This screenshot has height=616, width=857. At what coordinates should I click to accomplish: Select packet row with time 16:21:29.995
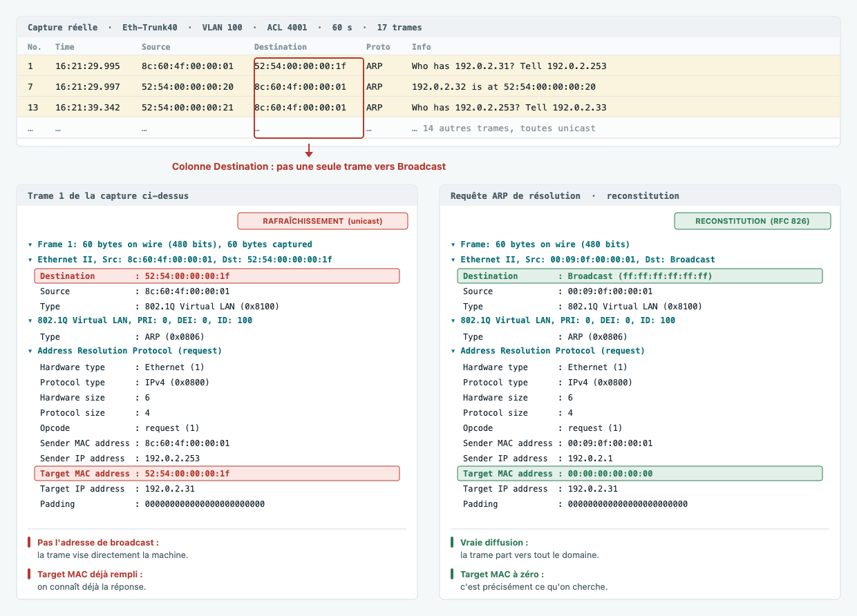point(428,66)
